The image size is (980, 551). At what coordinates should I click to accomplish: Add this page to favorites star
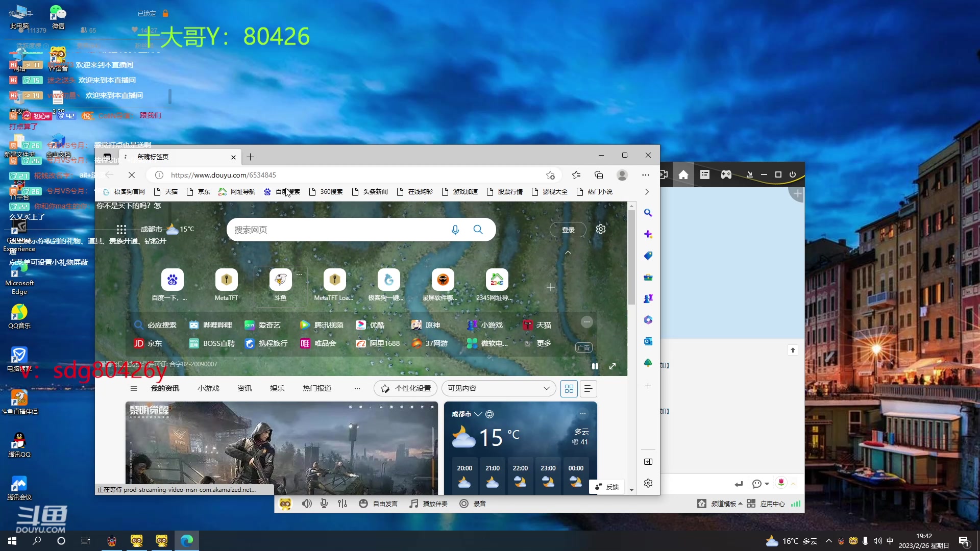(550, 175)
